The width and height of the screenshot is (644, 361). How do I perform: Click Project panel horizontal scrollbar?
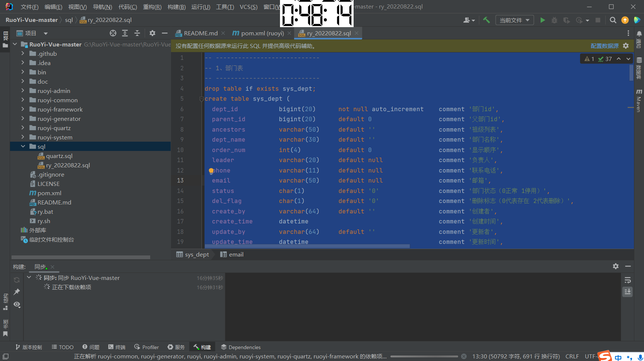click(x=81, y=257)
